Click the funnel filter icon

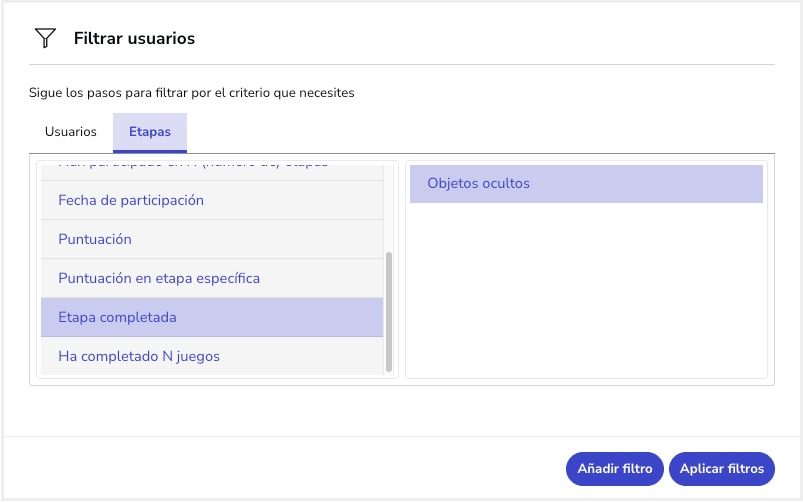click(45, 39)
